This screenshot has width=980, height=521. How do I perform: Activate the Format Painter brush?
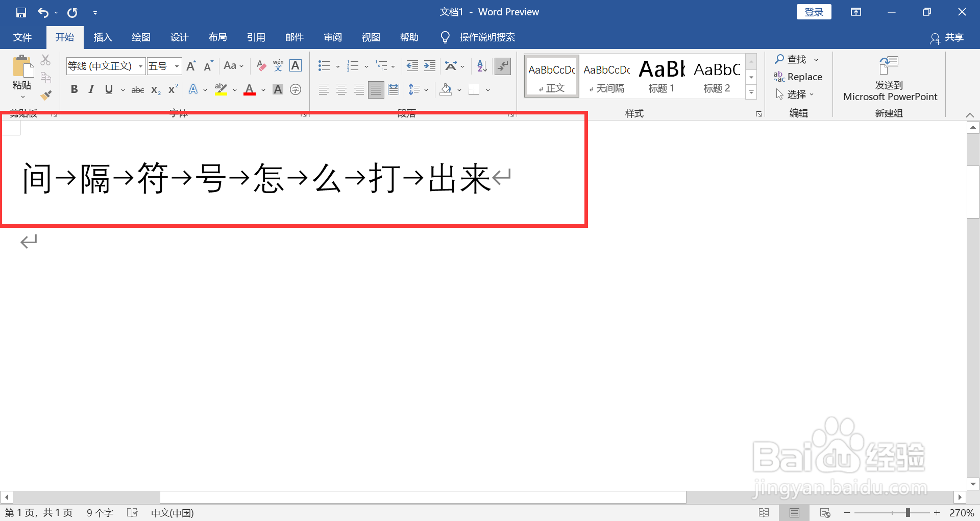pyautogui.click(x=45, y=95)
